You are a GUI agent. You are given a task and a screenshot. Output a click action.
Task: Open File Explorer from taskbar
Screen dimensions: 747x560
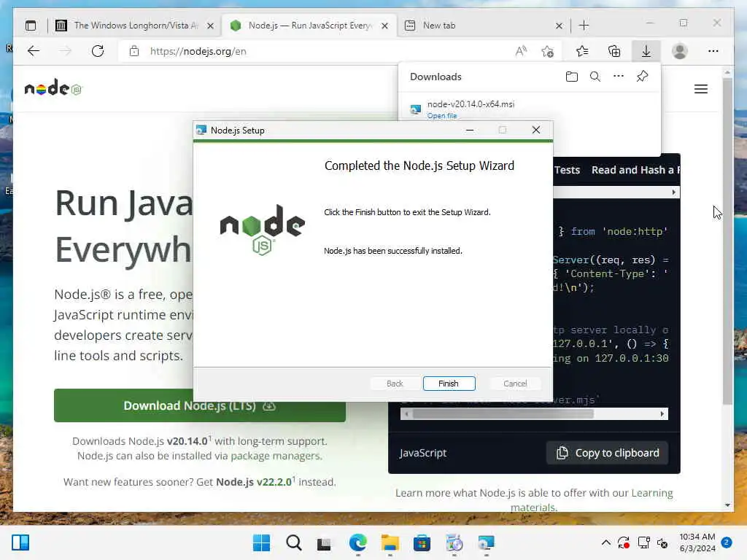pyautogui.click(x=390, y=542)
